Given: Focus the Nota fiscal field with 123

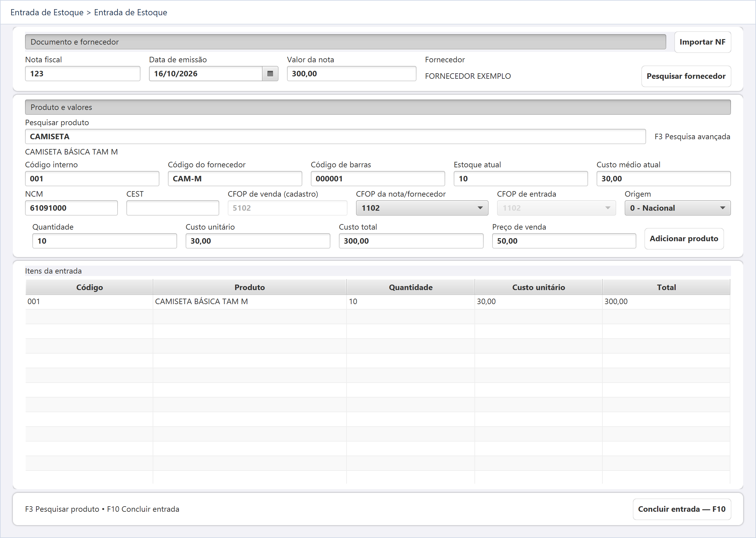Looking at the screenshot, I should 82,74.
